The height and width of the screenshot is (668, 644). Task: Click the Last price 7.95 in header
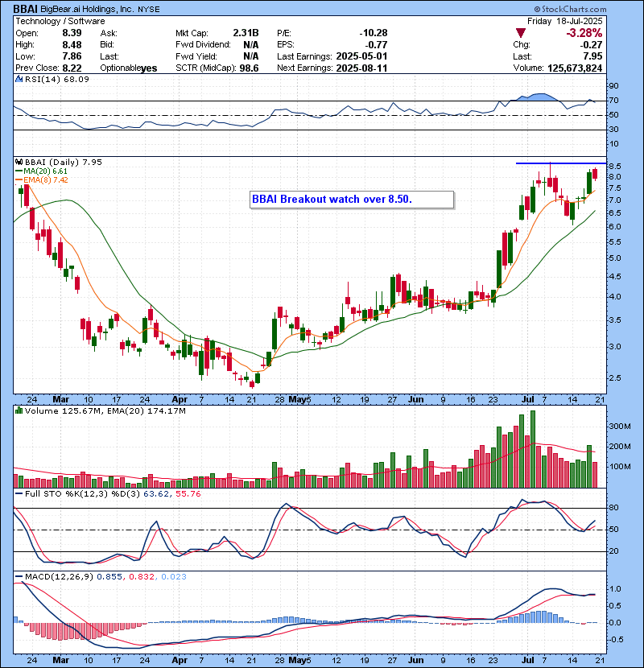point(592,56)
